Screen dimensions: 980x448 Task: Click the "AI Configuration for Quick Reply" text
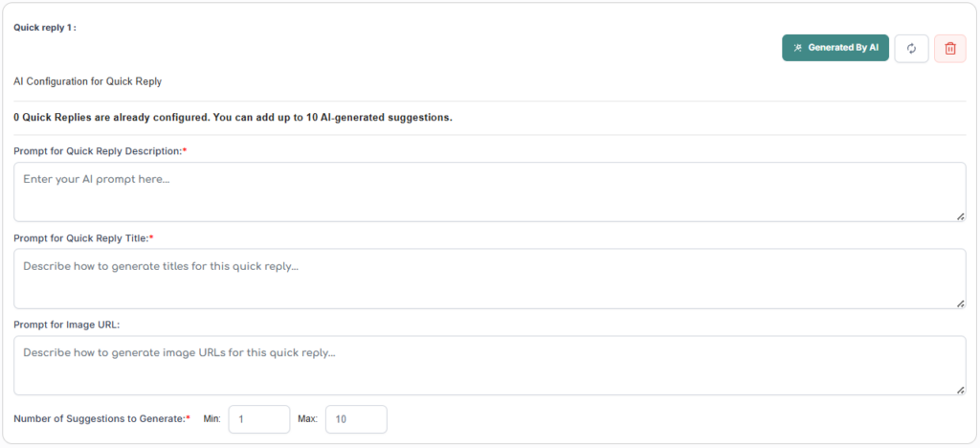[x=87, y=81]
